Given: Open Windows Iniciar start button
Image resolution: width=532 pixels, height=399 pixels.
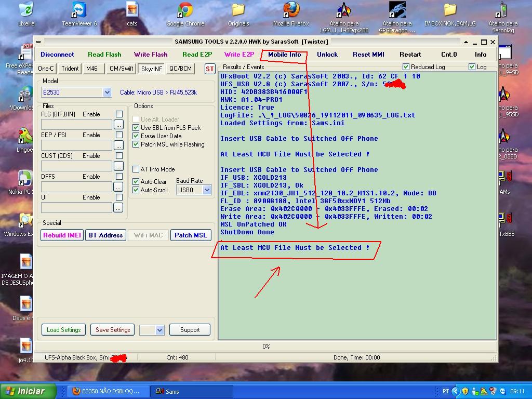Looking at the screenshot, I should [x=28, y=391].
